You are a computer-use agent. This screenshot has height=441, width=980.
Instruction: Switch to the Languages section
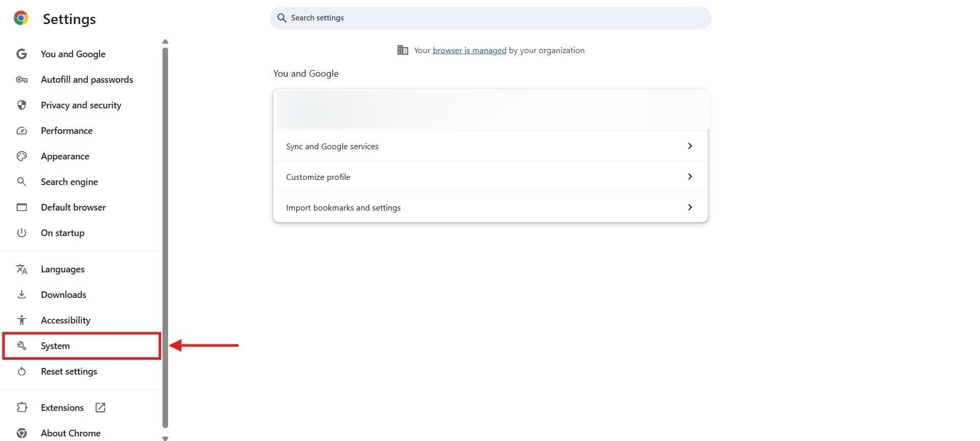tap(62, 269)
